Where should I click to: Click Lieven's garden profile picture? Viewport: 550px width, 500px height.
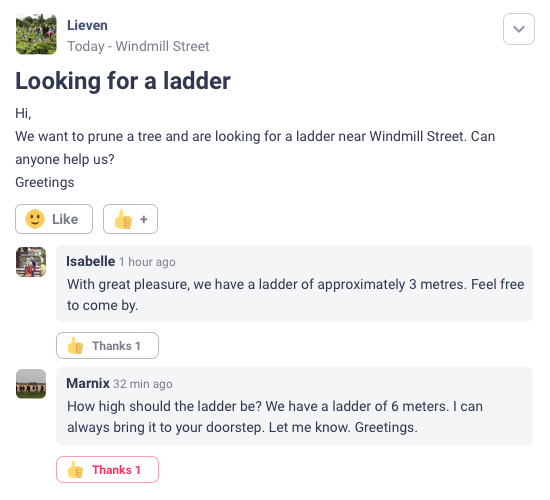tap(36, 34)
